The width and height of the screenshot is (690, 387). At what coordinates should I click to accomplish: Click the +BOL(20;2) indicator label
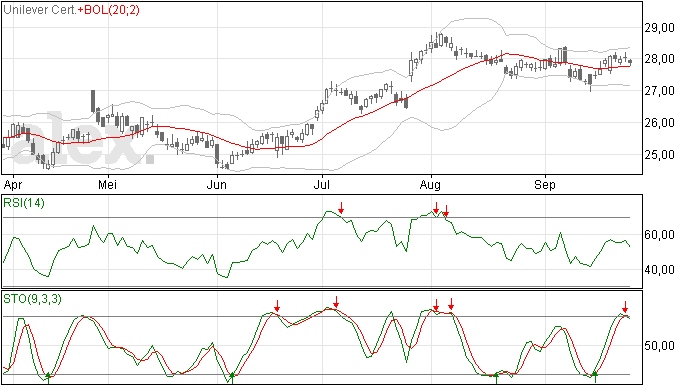click(x=109, y=10)
